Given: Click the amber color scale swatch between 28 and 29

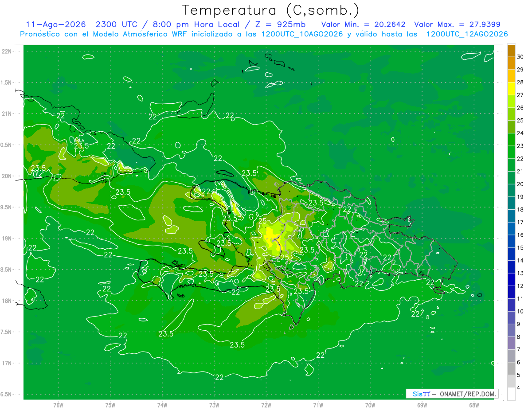Looking at the screenshot, I should coord(511,76).
